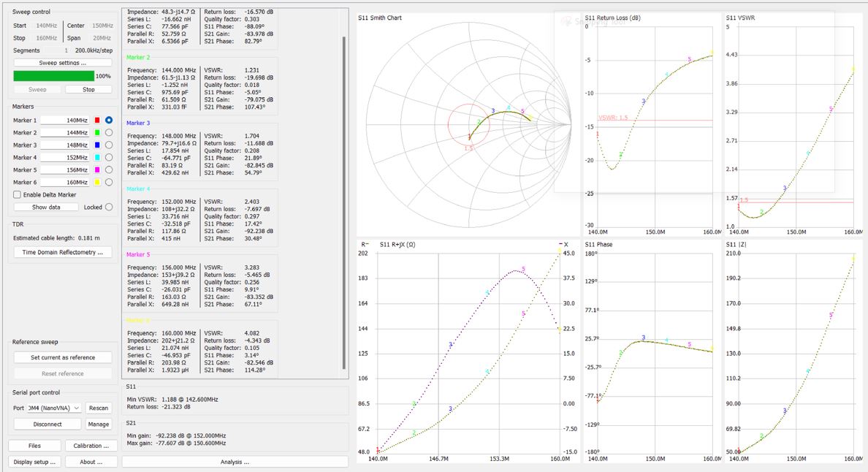Edit the Start frequency field
868x472 pixels.
click(46, 26)
